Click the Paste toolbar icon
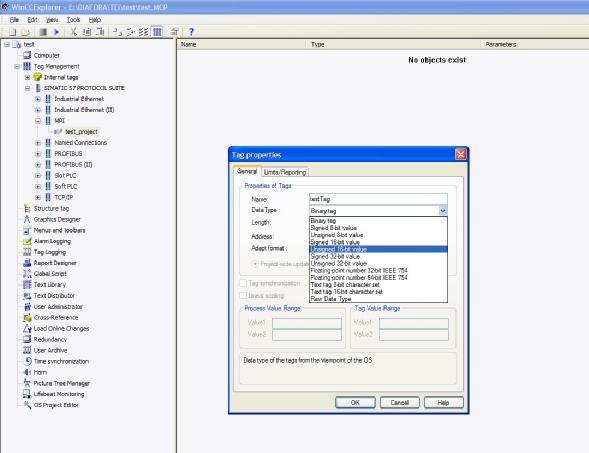589x453 pixels. [100, 32]
